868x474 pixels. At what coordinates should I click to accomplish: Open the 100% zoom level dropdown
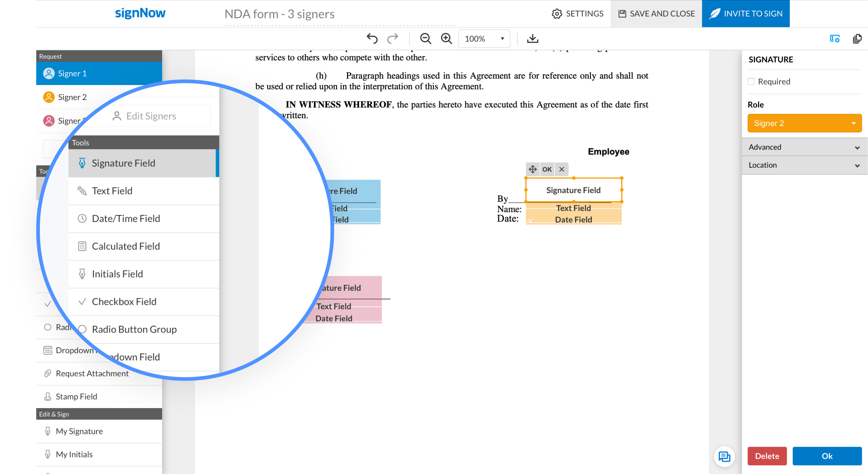[x=484, y=38]
